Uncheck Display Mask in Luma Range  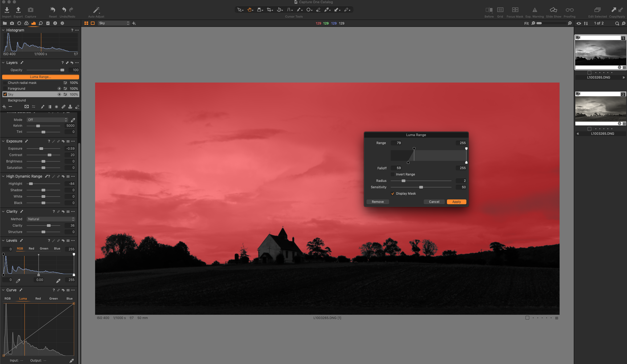click(x=393, y=194)
